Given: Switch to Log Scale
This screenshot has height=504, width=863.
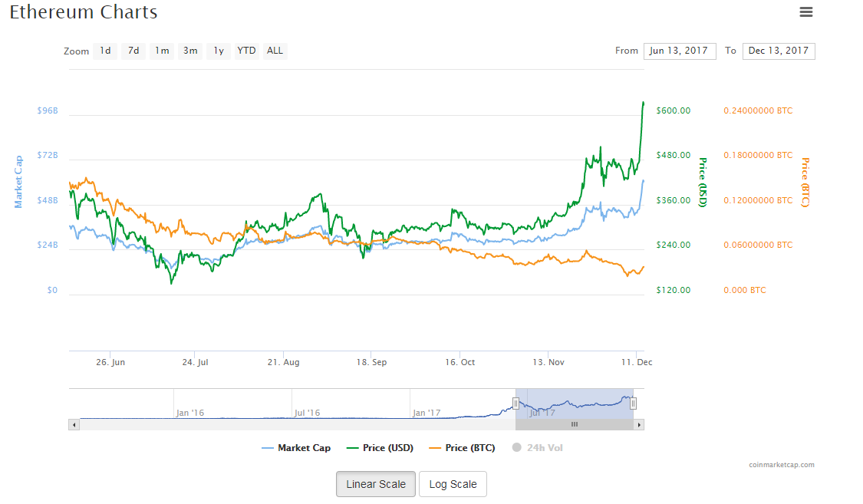Looking at the screenshot, I should coord(453,484).
